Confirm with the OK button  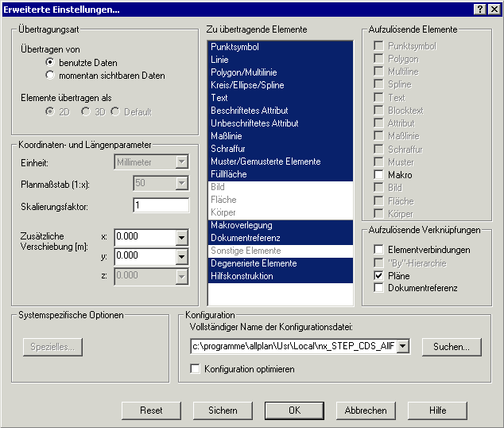pyautogui.click(x=294, y=410)
